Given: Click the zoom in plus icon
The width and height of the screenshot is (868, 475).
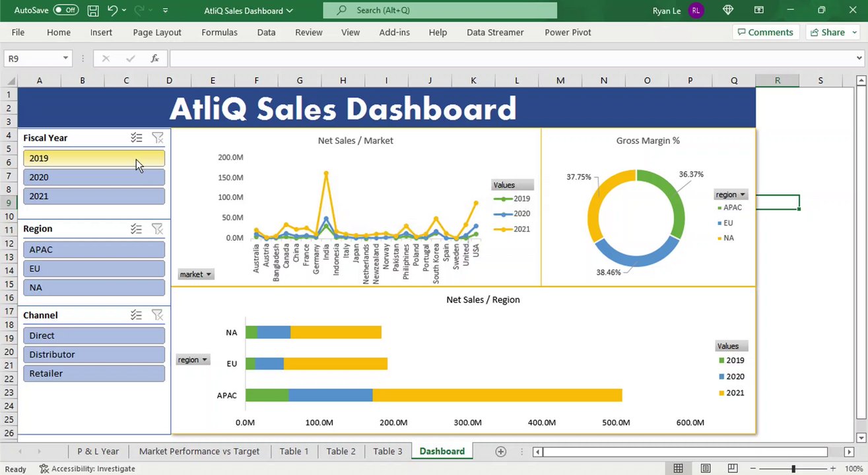Looking at the screenshot, I should pos(832,469).
